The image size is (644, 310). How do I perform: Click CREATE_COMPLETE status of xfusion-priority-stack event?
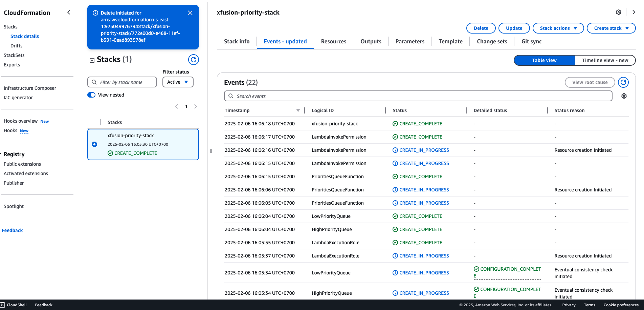click(417, 124)
